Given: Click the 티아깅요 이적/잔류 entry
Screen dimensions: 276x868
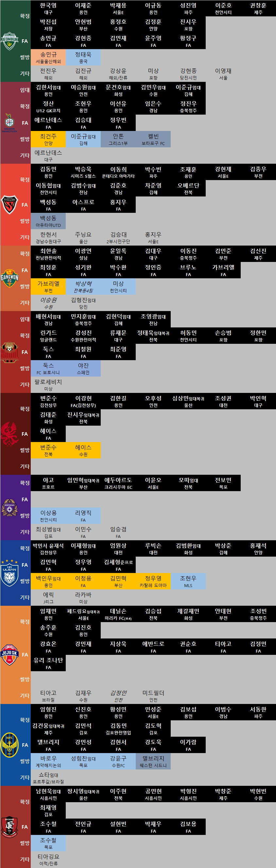Looking at the screenshot, I should (48, 860).
